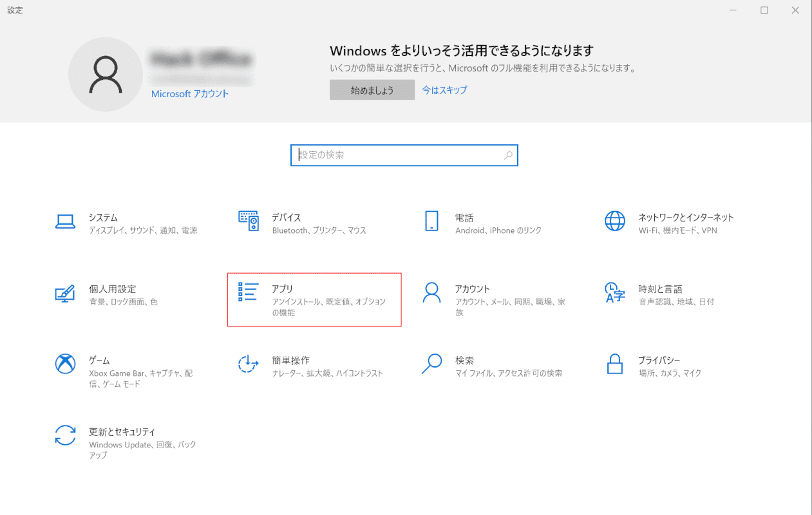Minimize the 設定 window
The width and height of the screenshot is (812, 515).
[x=733, y=10]
